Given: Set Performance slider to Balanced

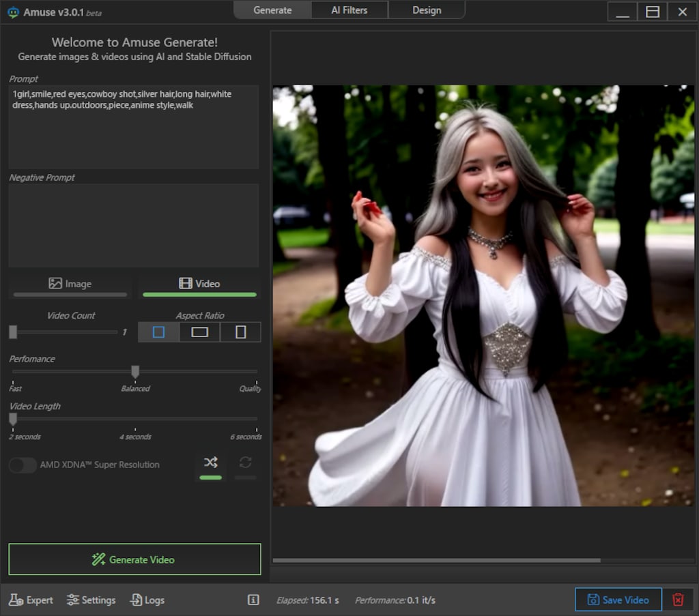Looking at the screenshot, I should (135, 372).
